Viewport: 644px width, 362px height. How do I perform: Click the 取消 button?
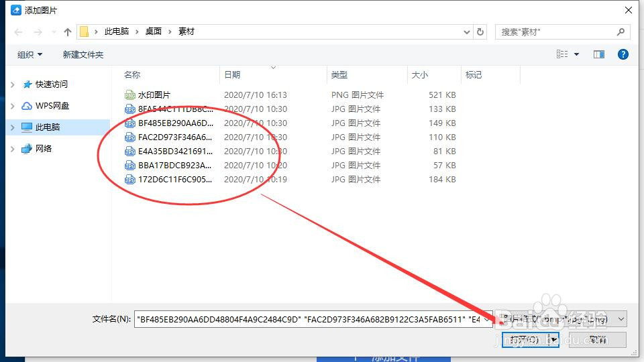[x=598, y=339]
